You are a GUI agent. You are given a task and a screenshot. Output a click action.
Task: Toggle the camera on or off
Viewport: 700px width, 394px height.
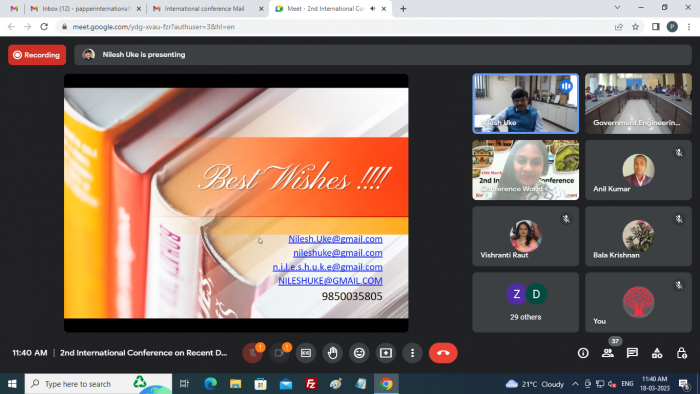pos(279,353)
